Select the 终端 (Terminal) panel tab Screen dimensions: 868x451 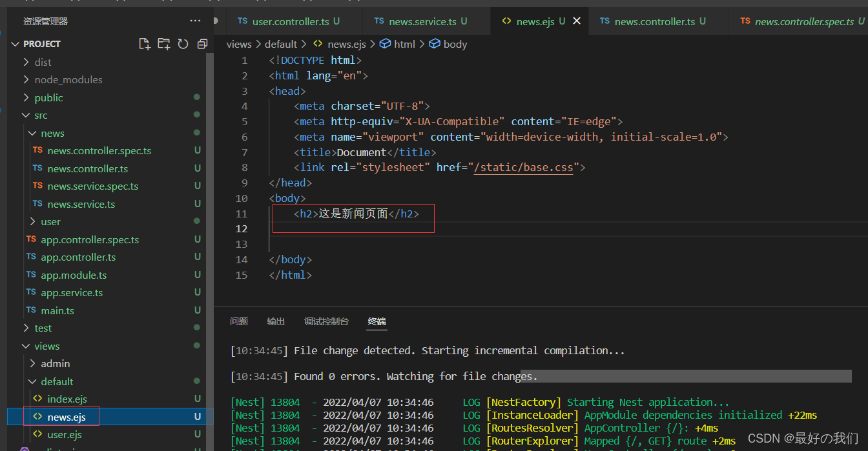(377, 321)
